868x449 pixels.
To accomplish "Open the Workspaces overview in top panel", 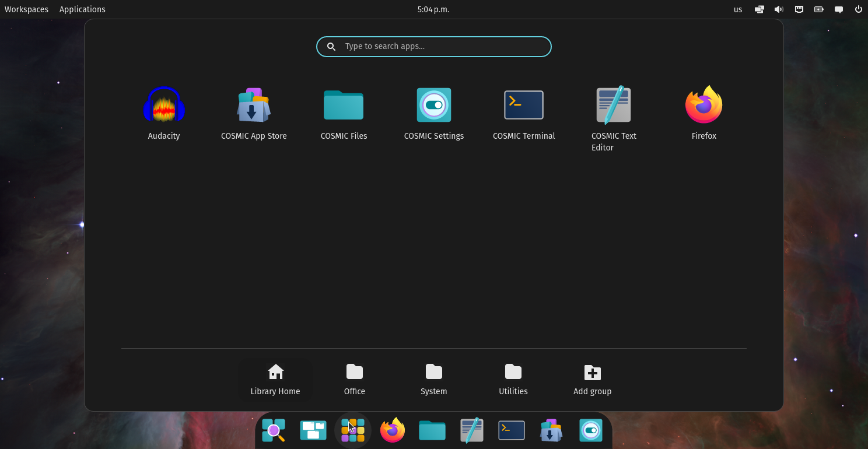I will click(x=26, y=9).
